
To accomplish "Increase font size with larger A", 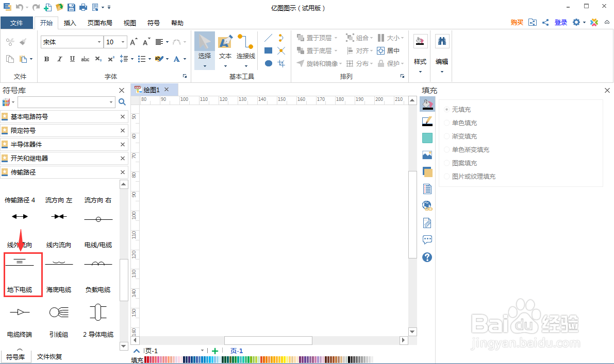I will click(x=134, y=42).
